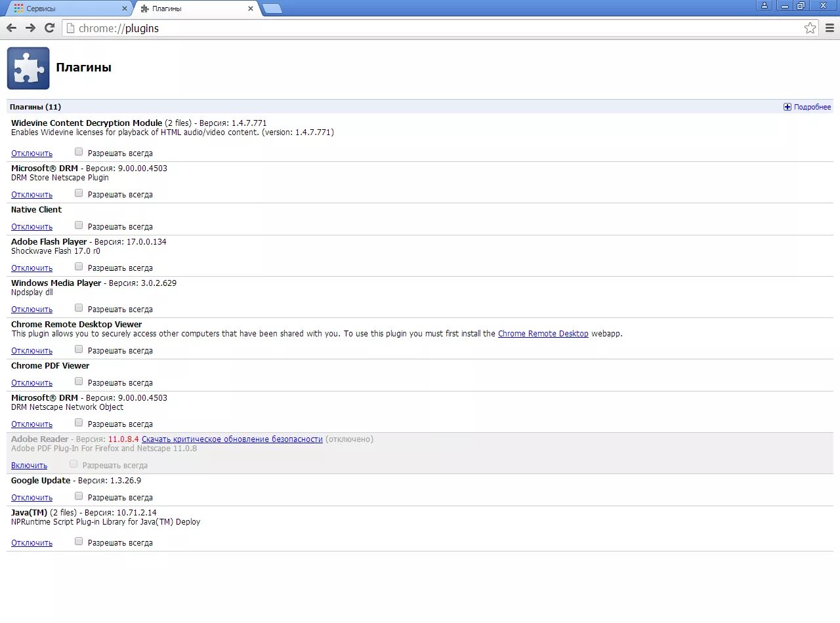Check always allow for Chrome Remote Desktop Viewer

pyautogui.click(x=79, y=349)
